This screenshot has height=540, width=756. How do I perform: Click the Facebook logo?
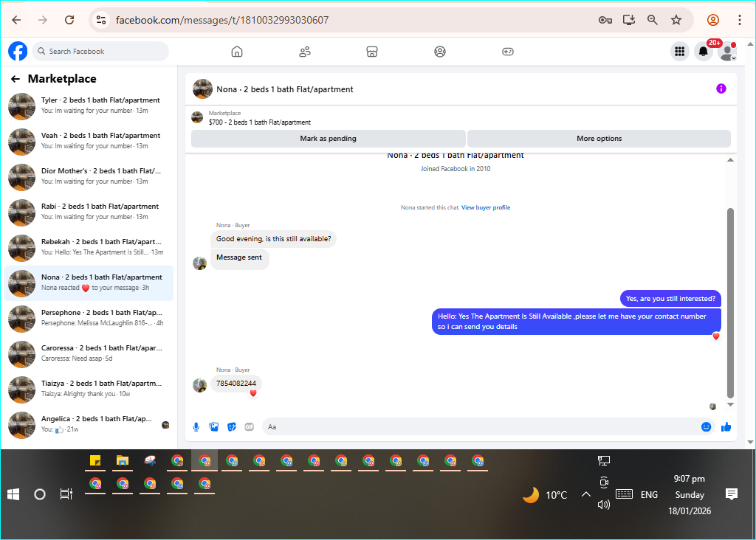point(18,51)
